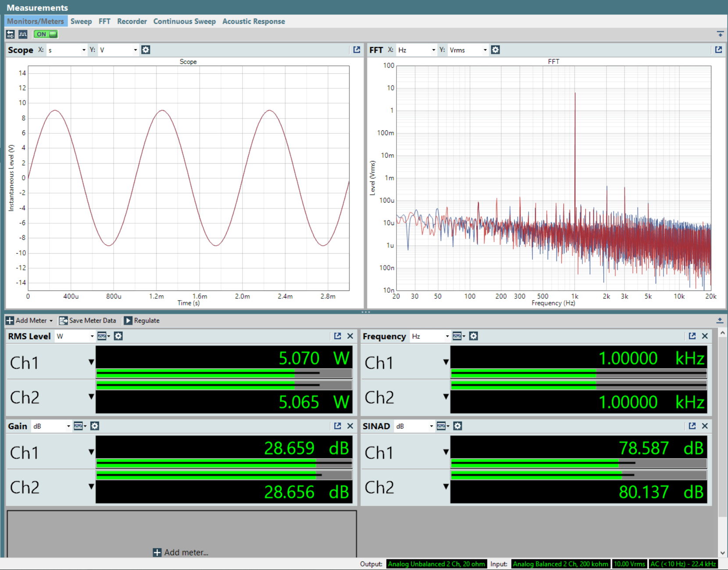Pop out the SINAD meter

[x=692, y=426]
